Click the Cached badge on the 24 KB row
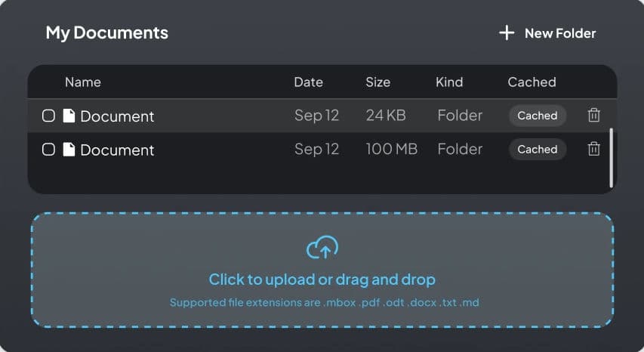The width and height of the screenshot is (644, 352). click(x=537, y=116)
